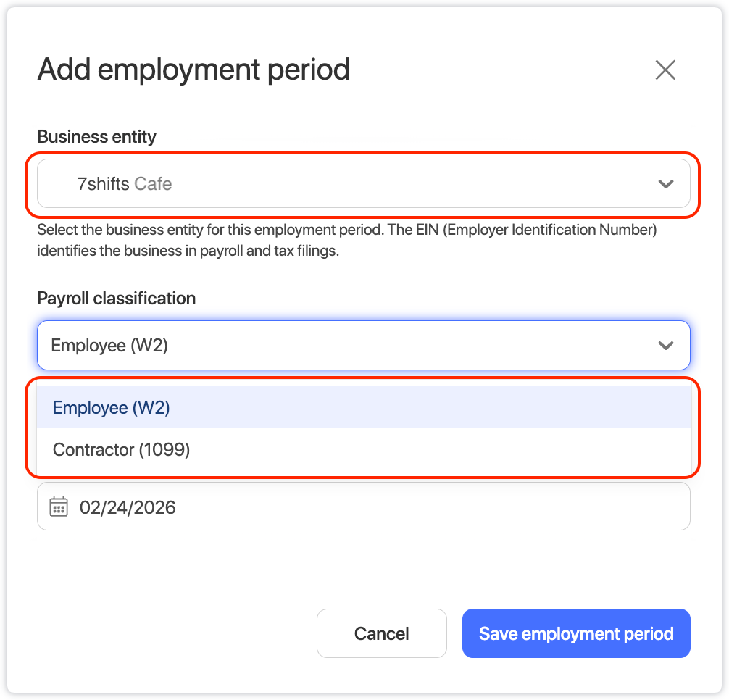Click the Payroll classification label
729x700 pixels.
click(117, 299)
